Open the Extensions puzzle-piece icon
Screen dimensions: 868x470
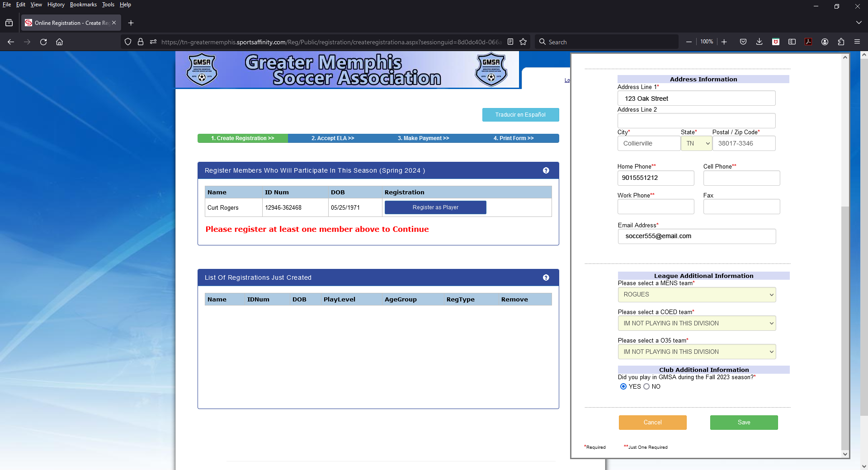point(841,42)
